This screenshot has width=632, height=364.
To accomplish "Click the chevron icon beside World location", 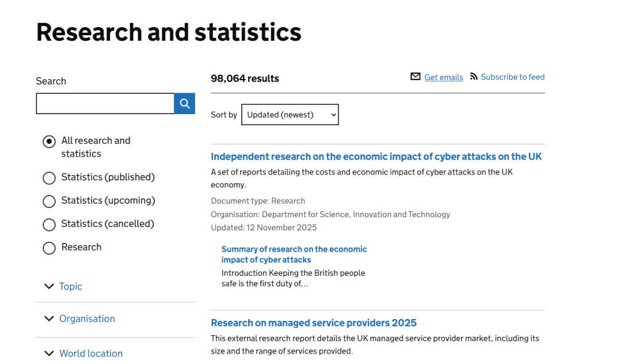I will (49, 354).
